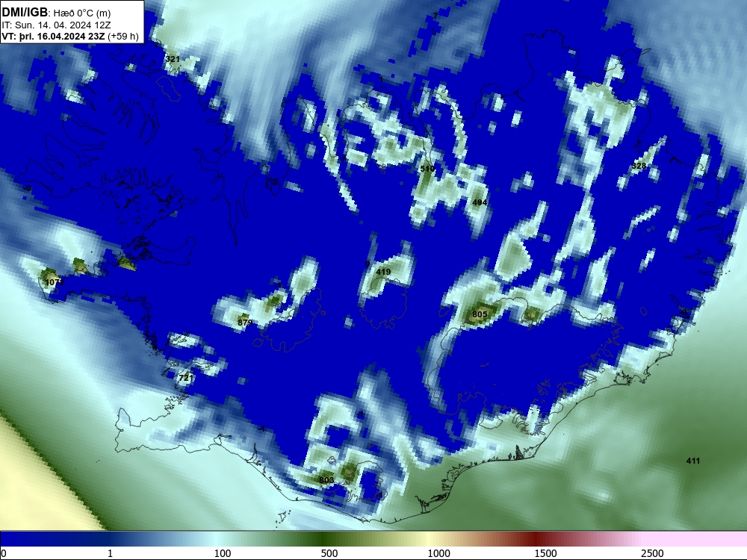The height and width of the screenshot is (560, 747).
Task: Click the 411 value label over the sea
Action: [x=693, y=461]
